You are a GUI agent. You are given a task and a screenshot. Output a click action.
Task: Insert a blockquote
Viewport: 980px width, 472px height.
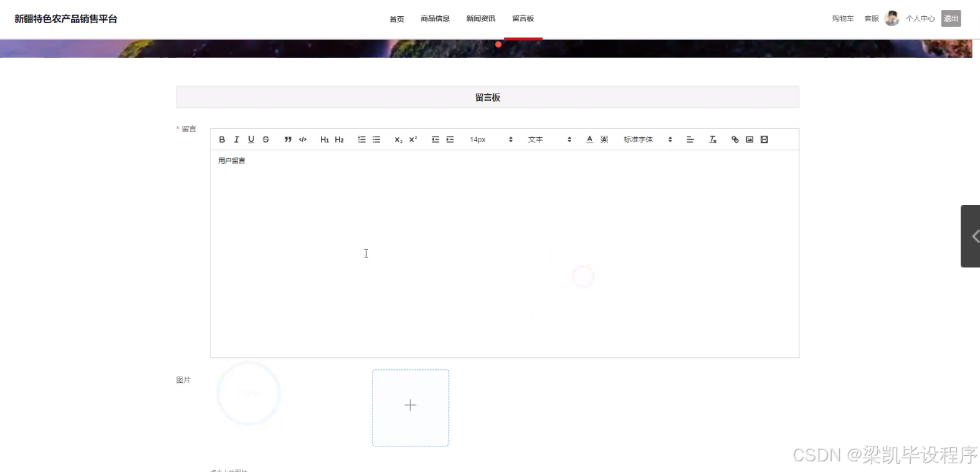click(288, 140)
